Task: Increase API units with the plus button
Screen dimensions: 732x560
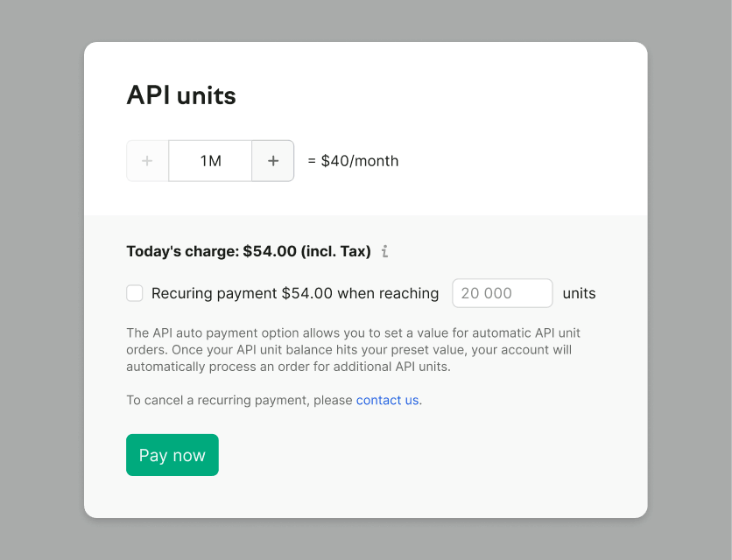Action: (273, 160)
